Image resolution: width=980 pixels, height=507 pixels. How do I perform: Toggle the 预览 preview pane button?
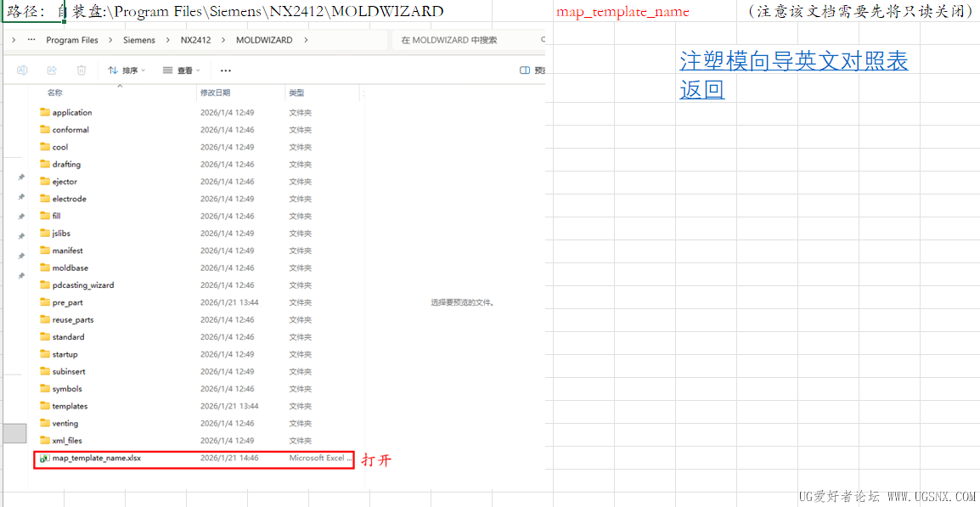tap(532, 70)
